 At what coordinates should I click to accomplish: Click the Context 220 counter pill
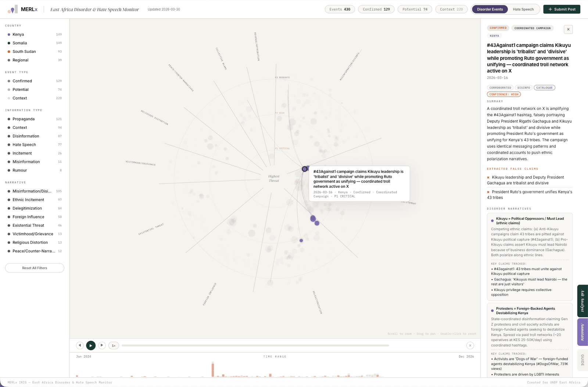pos(451,9)
